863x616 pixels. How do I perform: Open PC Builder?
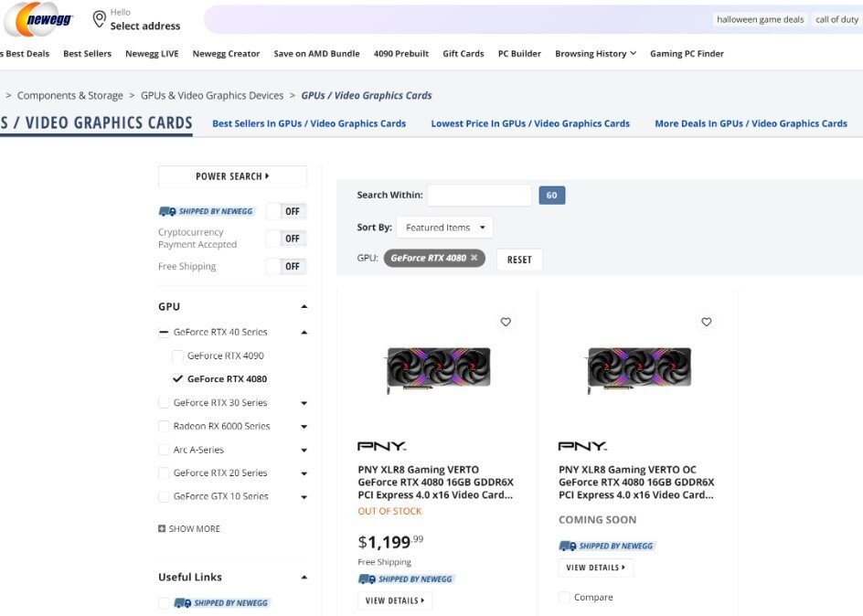pyautogui.click(x=519, y=53)
